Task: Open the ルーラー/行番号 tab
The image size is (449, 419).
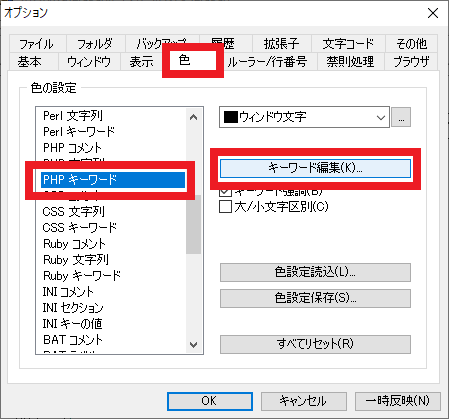Action: tap(267, 61)
